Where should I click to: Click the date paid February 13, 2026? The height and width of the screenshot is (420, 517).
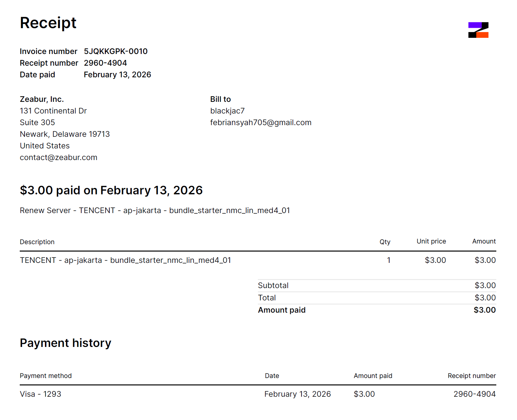[117, 75]
